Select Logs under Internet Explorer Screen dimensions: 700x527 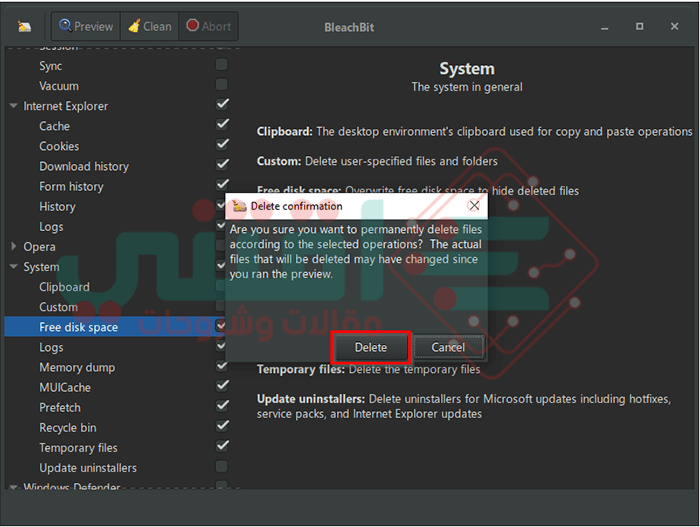pos(51,226)
